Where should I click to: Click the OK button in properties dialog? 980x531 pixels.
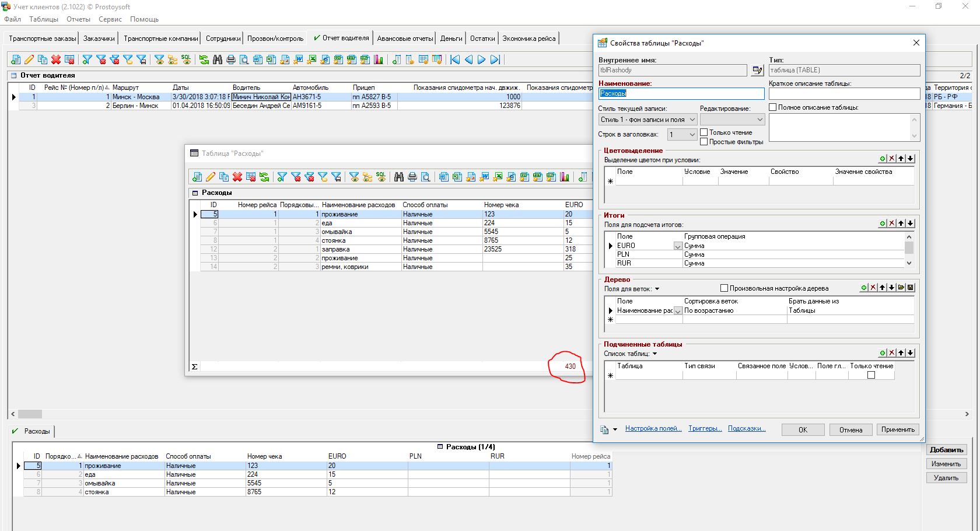803,429
